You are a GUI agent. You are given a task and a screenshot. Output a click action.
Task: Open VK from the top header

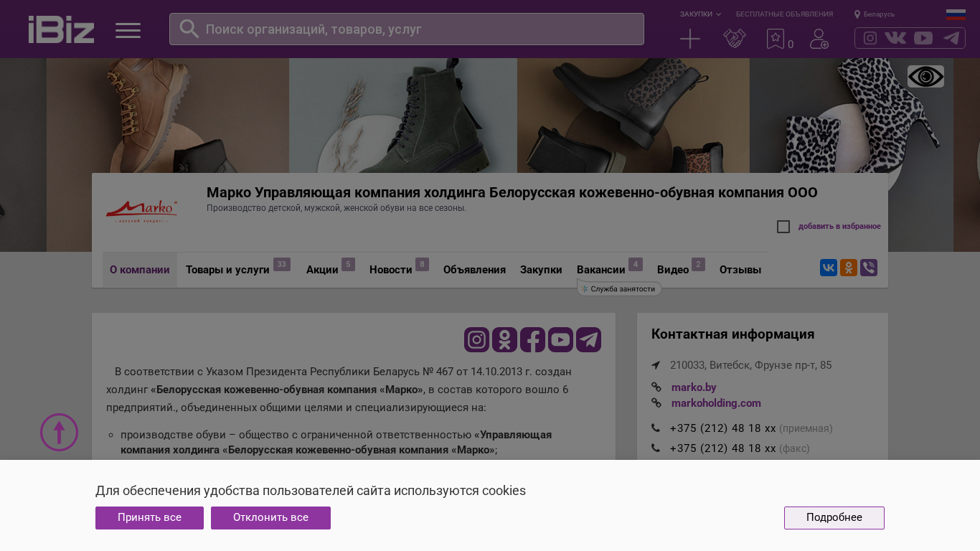pyautogui.click(x=895, y=38)
